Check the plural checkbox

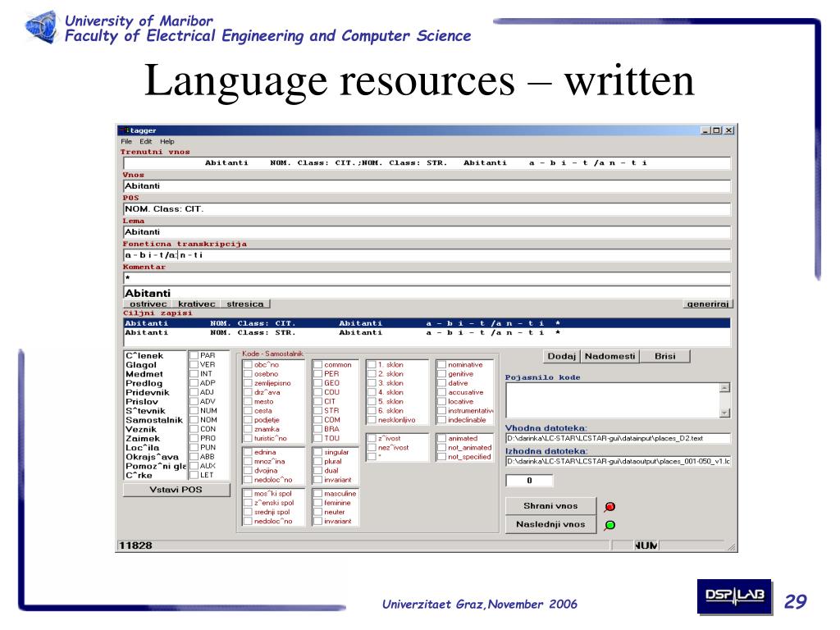coord(317,462)
